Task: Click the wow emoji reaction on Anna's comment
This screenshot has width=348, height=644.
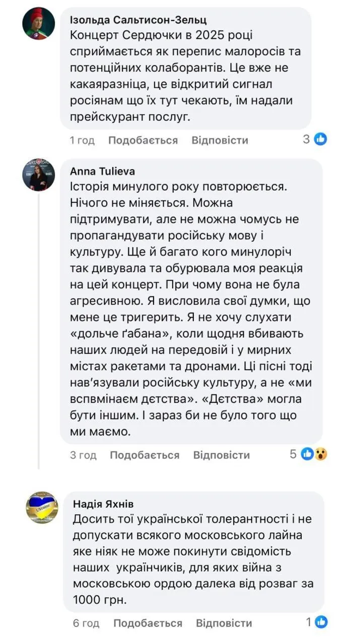Action: point(321,454)
